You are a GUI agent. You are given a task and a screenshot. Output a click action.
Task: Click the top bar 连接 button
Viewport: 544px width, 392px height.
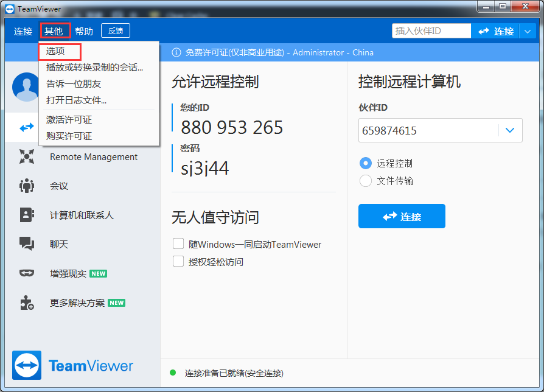pos(495,31)
